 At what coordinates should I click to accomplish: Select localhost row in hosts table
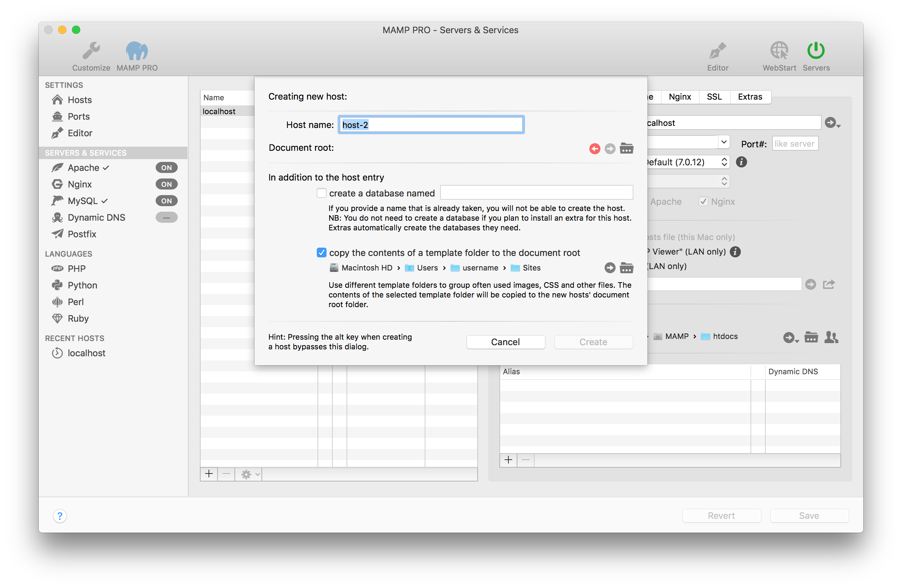point(227,111)
